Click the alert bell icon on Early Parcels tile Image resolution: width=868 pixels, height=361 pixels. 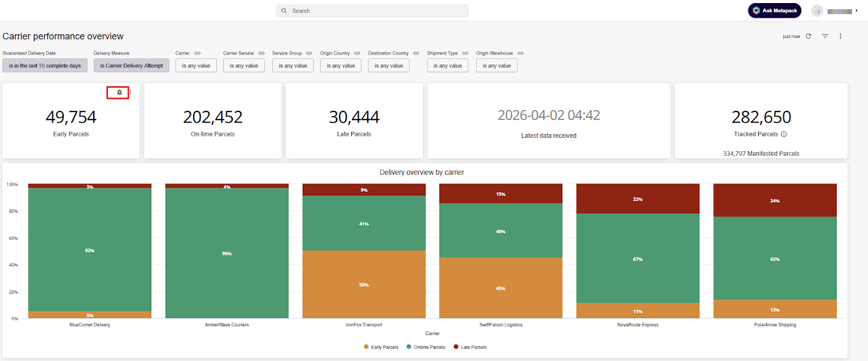coord(118,93)
